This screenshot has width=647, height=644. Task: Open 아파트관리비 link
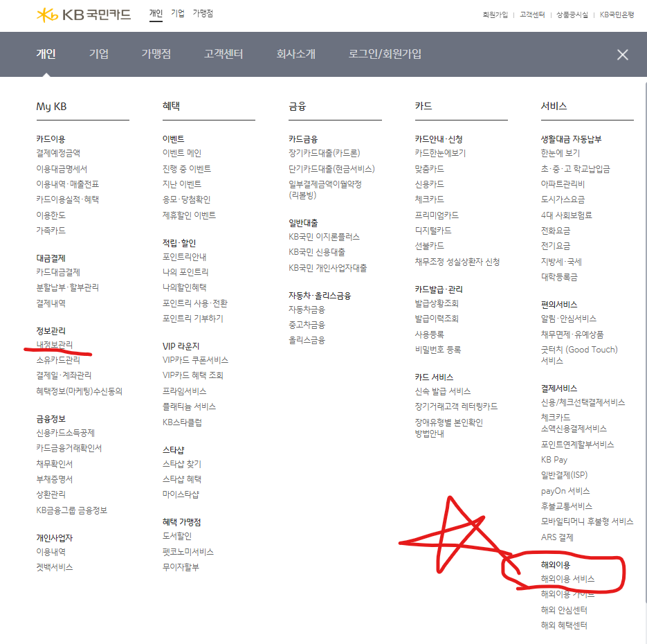pyautogui.click(x=563, y=184)
